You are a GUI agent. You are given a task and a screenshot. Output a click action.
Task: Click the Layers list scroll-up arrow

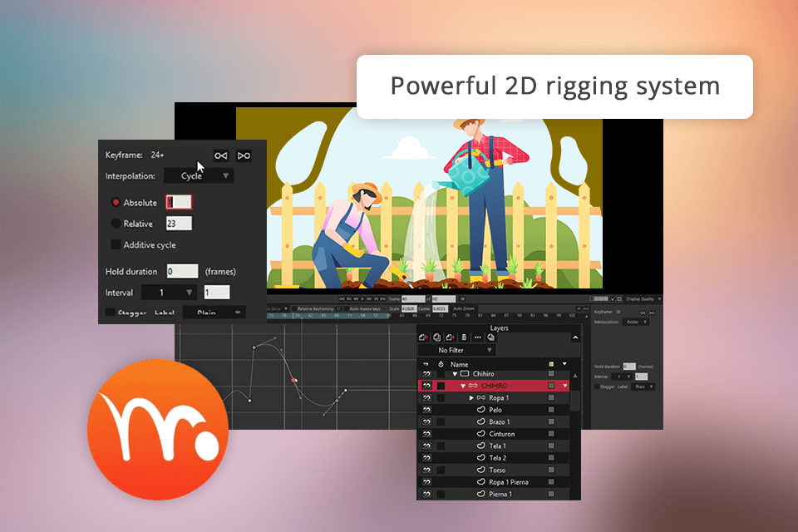pyautogui.click(x=575, y=376)
